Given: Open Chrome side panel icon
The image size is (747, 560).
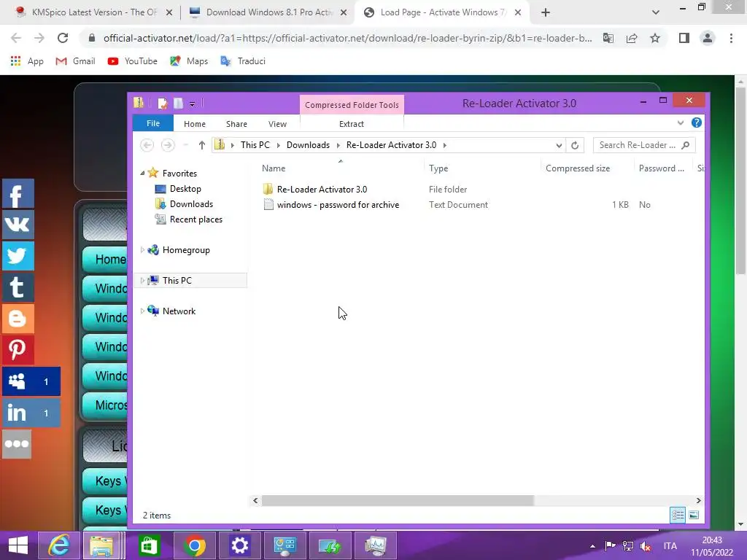Looking at the screenshot, I should (684, 38).
